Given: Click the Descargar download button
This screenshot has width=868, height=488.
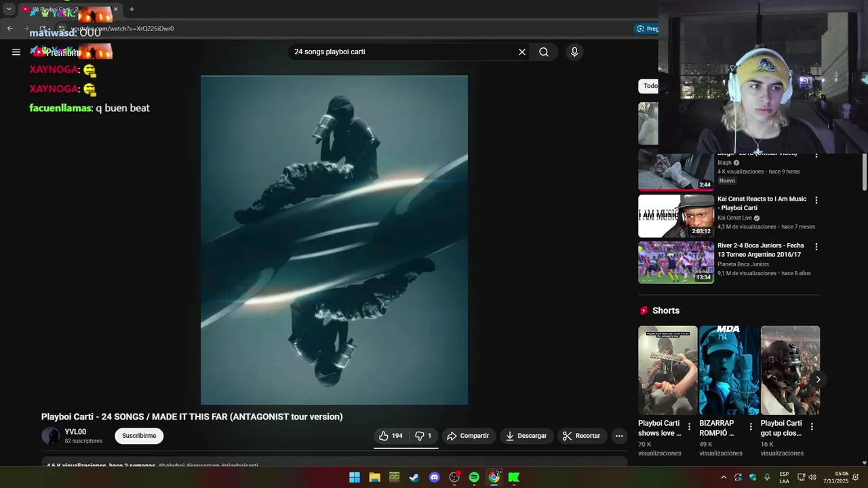Looking at the screenshot, I should pos(526,436).
